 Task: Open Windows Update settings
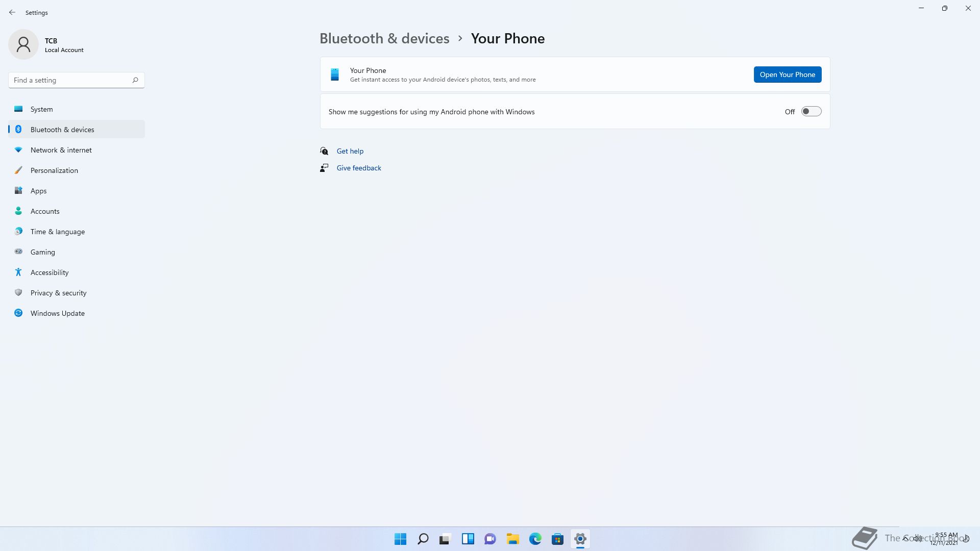(77, 313)
